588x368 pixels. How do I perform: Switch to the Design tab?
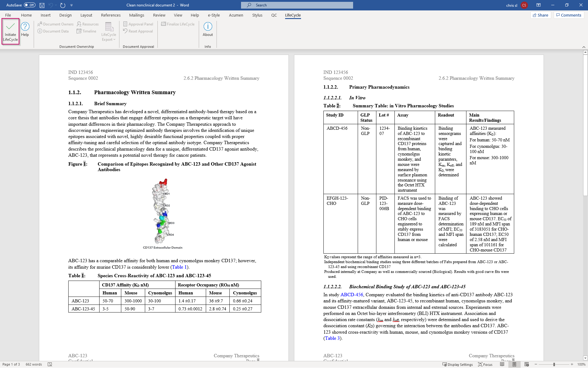point(66,15)
